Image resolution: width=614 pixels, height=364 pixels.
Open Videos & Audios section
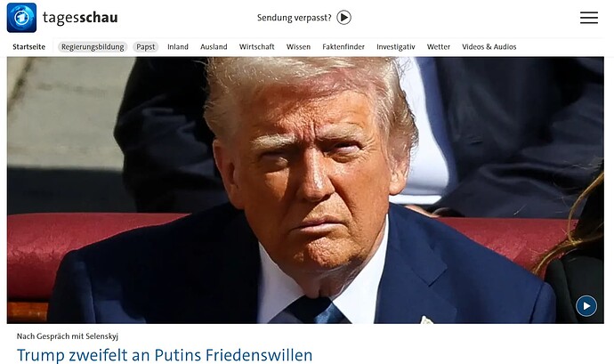tap(489, 47)
